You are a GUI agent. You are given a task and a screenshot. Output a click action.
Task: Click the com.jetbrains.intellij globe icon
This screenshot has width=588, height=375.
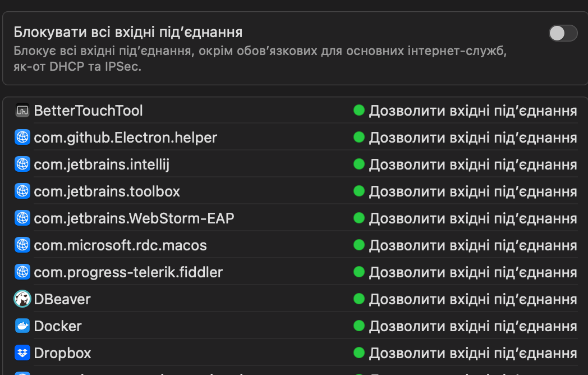click(22, 164)
